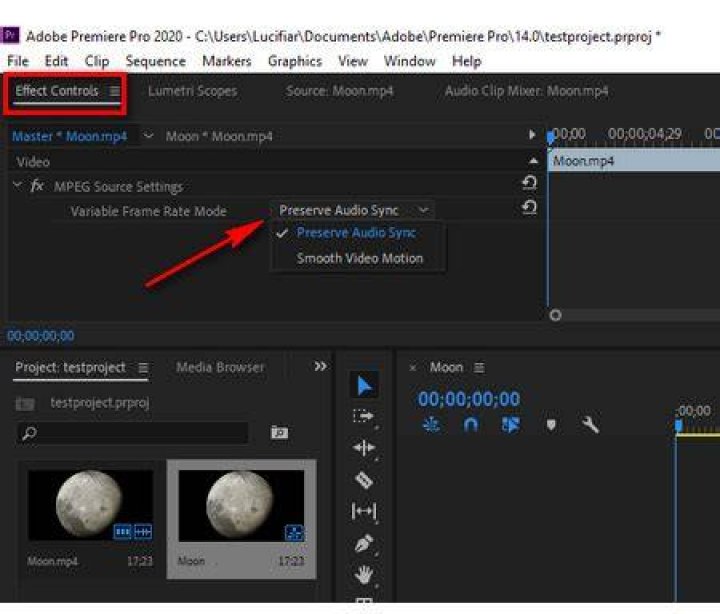Toggle nest-or-individual clips insert button in Moon timeline
The height and width of the screenshot is (614, 720).
pyautogui.click(x=431, y=425)
